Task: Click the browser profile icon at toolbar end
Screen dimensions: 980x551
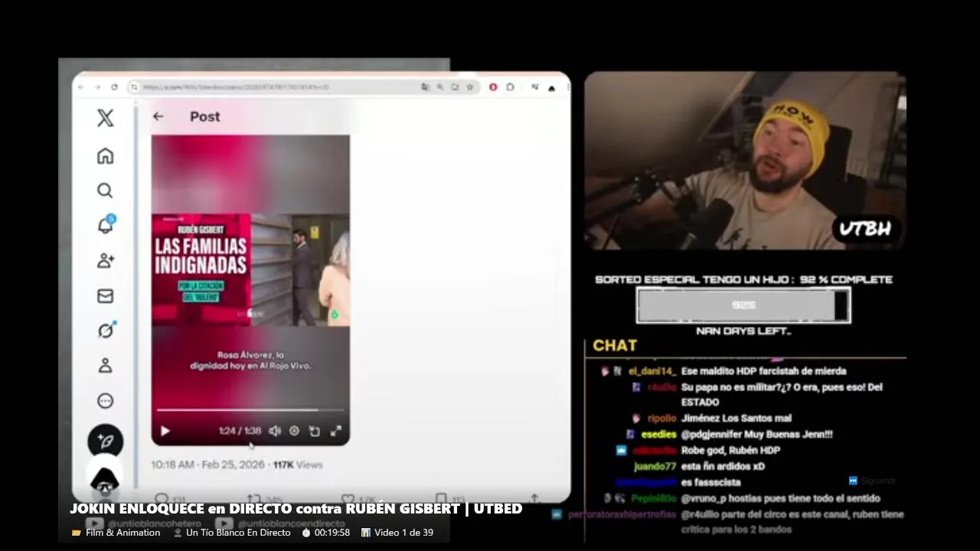Action: pos(551,88)
